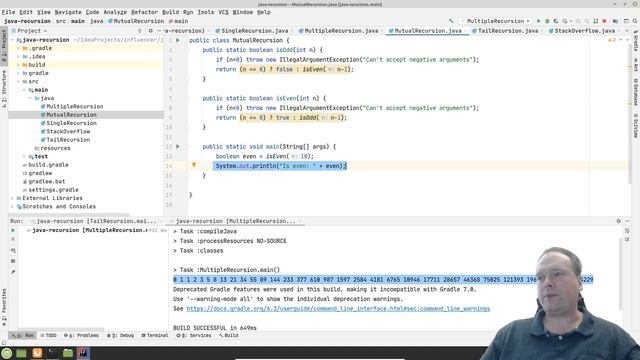Toggle the Problems tool window

tap(81, 336)
